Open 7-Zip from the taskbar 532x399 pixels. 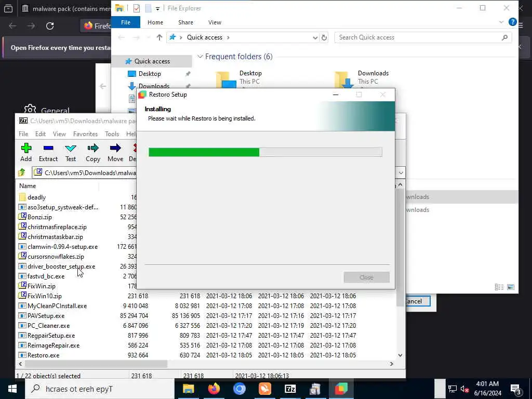point(290,389)
